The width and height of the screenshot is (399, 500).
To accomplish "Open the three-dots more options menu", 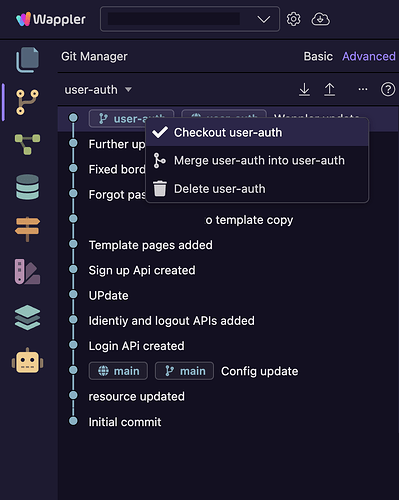I will pyautogui.click(x=363, y=89).
